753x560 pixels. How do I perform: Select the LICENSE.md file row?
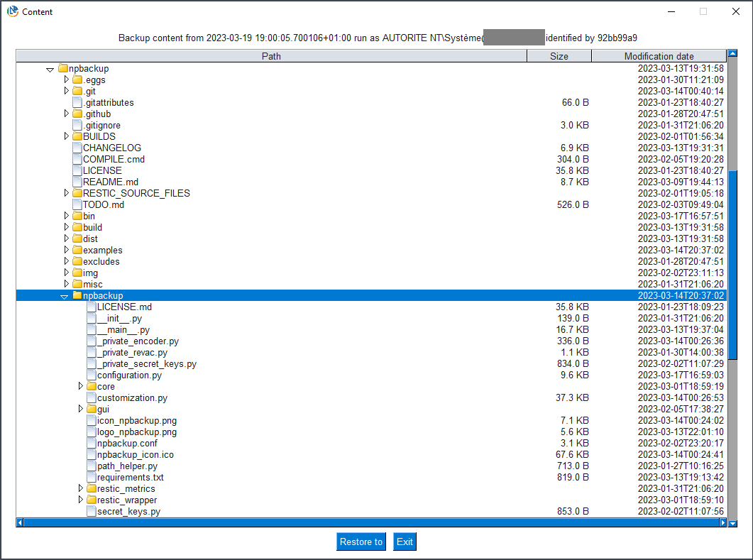coord(370,307)
